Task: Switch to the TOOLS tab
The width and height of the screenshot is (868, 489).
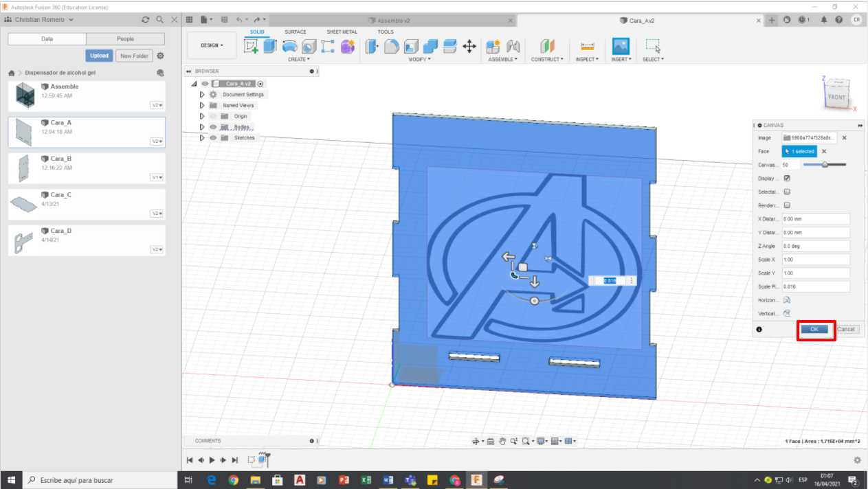Action: [x=386, y=32]
